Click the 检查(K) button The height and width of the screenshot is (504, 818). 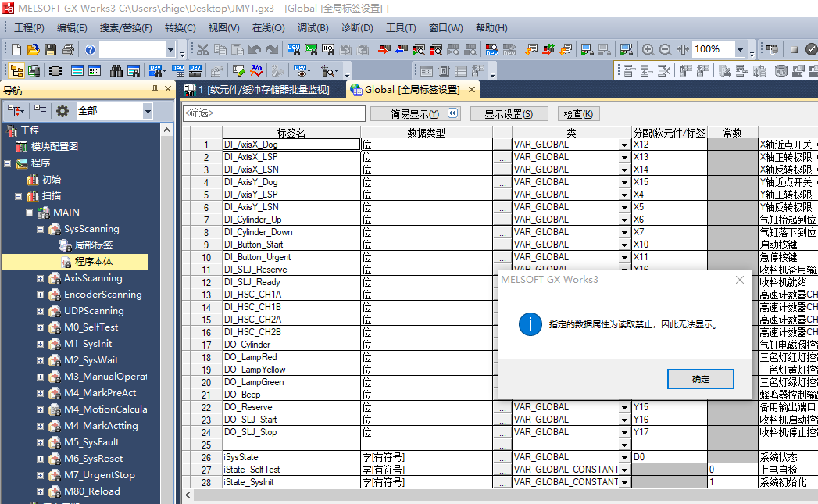pyautogui.click(x=578, y=114)
